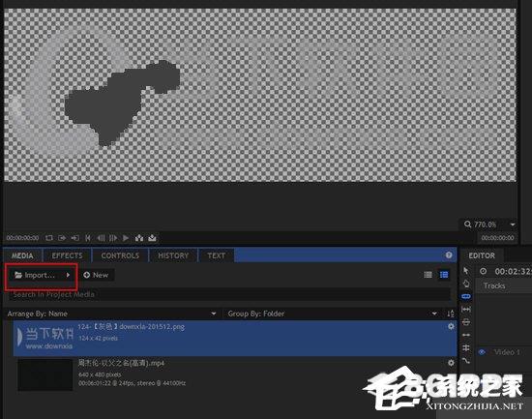This screenshot has width=532, height=419.
Task: Expand the Arrange By Name dropdown
Action: tap(112, 314)
